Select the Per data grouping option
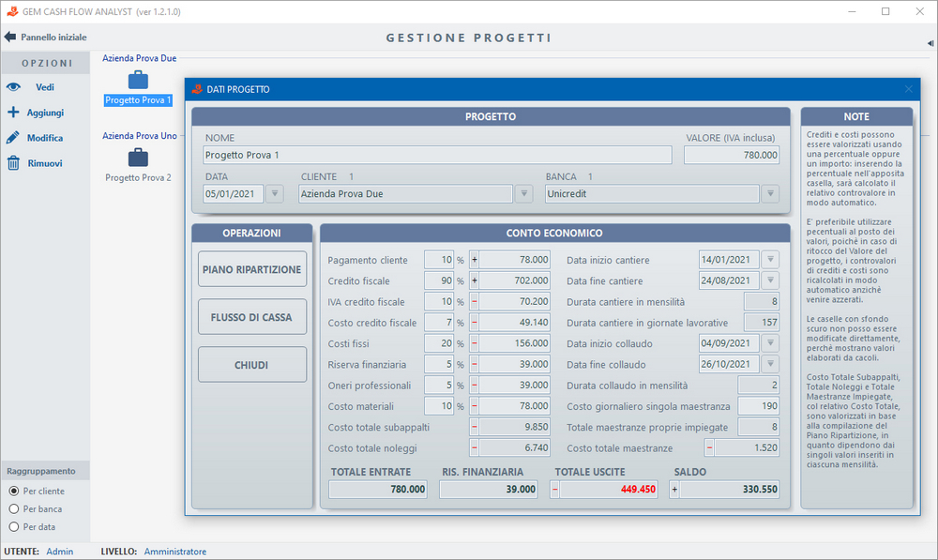Image resolution: width=938 pixels, height=560 pixels. [13, 526]
